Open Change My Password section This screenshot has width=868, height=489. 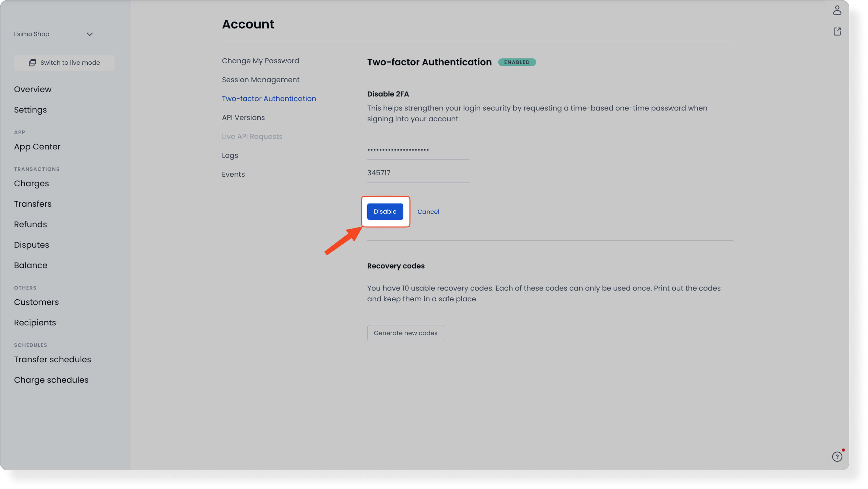tap(260, 61)
